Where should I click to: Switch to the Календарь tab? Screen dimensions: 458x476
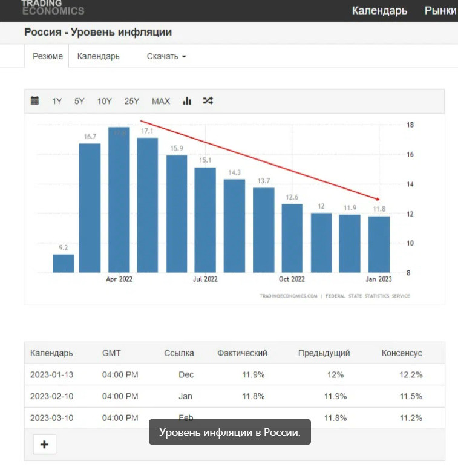99,56
